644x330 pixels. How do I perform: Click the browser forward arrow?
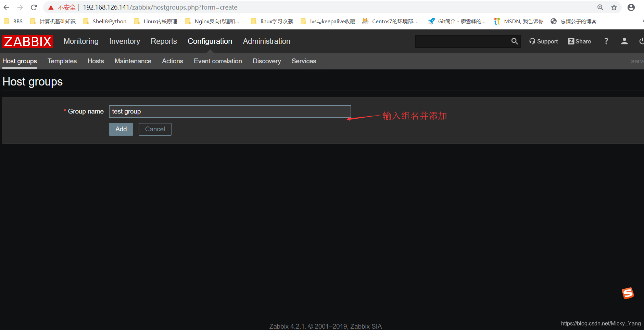(x=20, y=7)
